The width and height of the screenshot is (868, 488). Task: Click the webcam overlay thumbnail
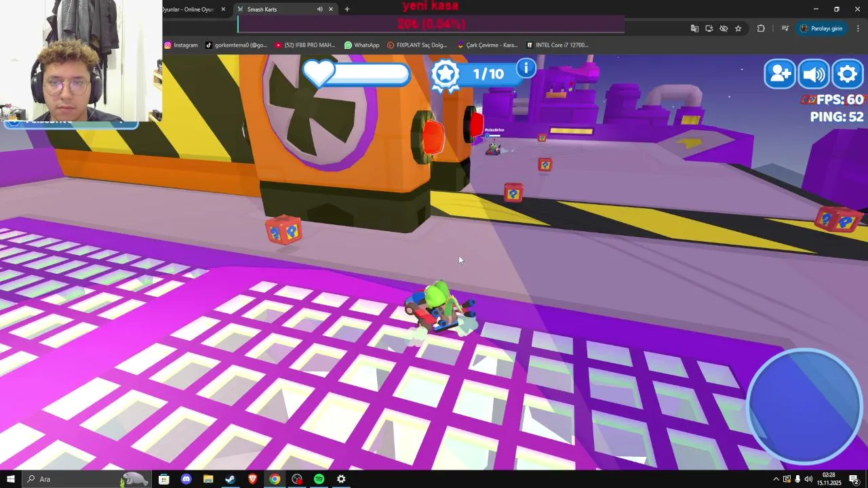[81, 62]
